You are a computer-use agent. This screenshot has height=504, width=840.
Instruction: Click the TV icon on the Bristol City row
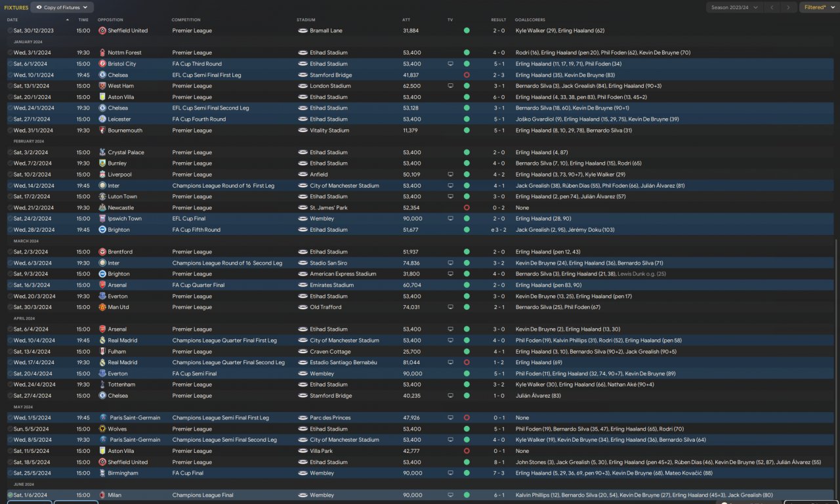pos(450,64)
